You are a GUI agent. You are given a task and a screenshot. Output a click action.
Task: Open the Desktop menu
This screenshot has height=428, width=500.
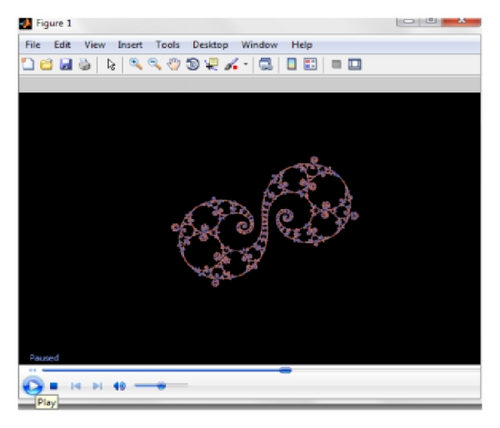click(x=210, y=45)
